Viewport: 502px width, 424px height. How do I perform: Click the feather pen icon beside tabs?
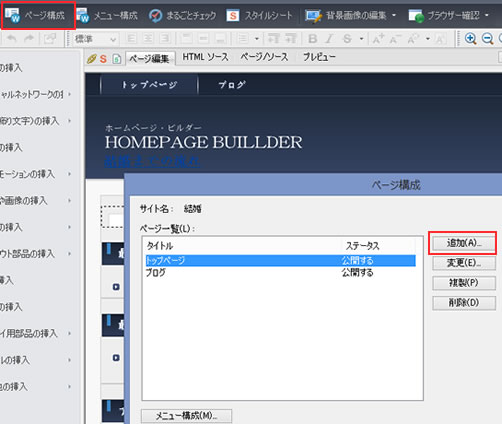[x=91, y=59]
